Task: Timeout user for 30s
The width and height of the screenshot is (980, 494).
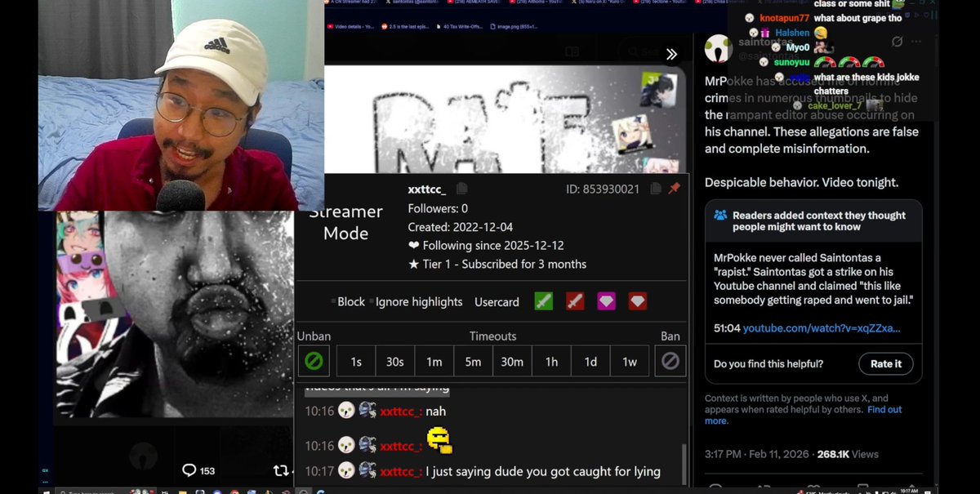Action: [x=395, y=361]
